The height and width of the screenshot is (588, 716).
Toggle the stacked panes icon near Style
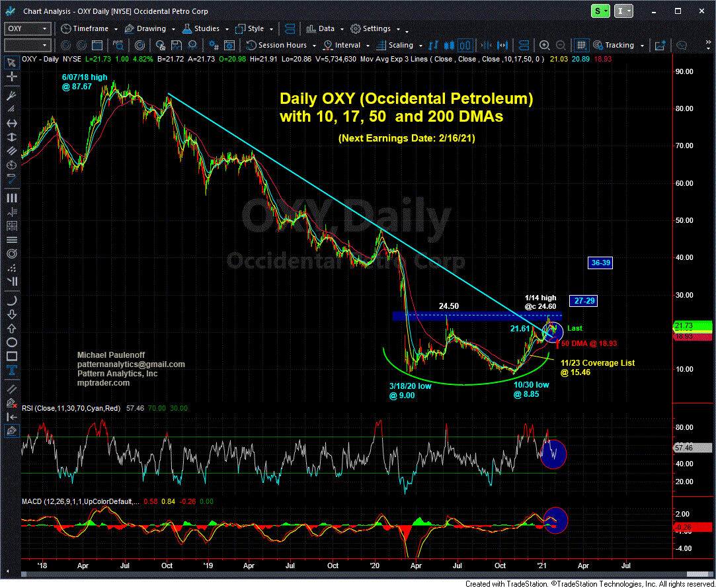coord(289,28)
